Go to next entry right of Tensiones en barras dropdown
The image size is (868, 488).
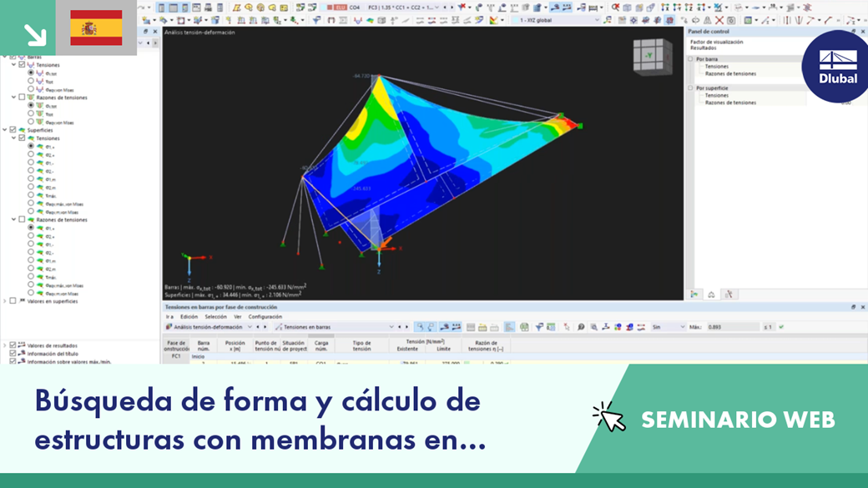(x=407, y=327)
